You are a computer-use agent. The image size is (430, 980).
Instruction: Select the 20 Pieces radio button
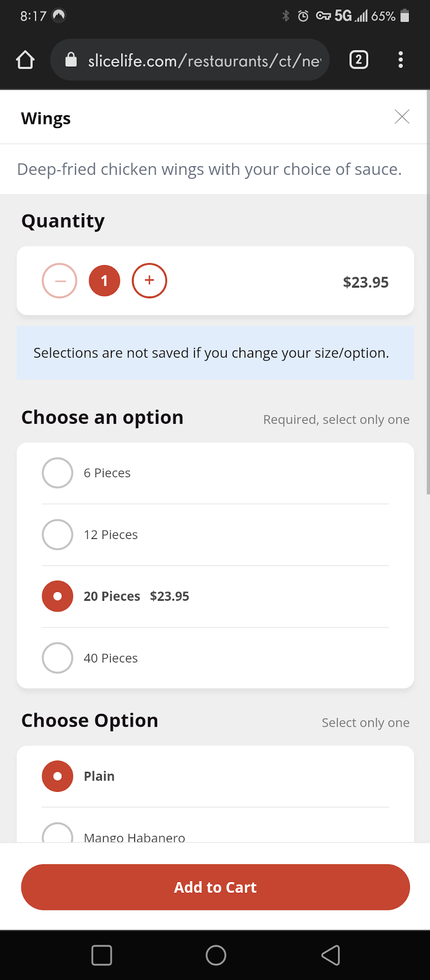point(57,596)
